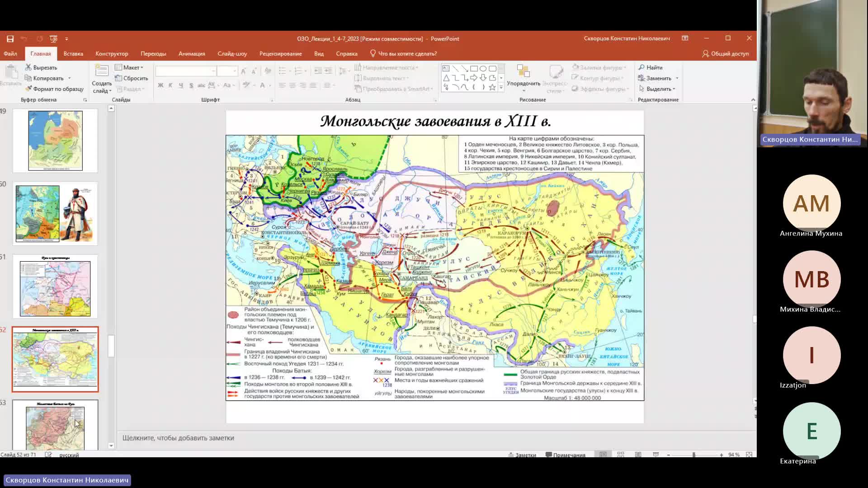Select the oval shape in gallery
The image size is (868, 488).
483,69
